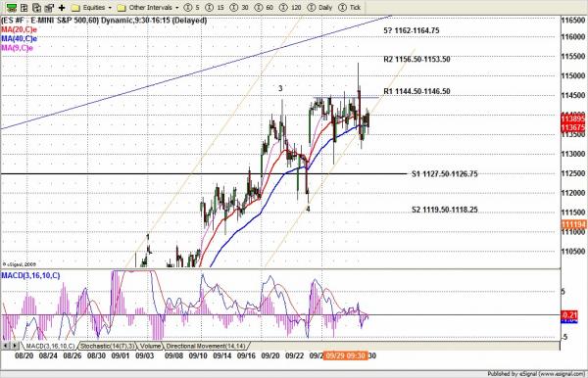588x378 pixels.
Task: Select the Stochastic(14(7),3) study tab
Action: (x=107, y=346)
